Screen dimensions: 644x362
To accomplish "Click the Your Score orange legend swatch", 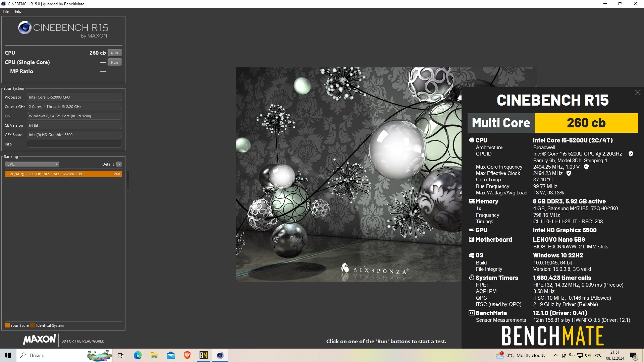I will (7, 325).
